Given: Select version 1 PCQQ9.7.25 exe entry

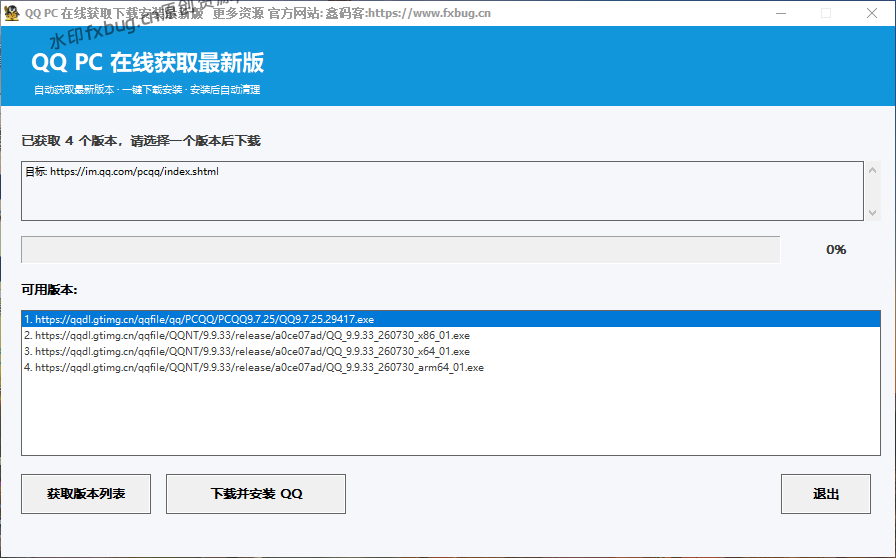Looking at the screenshot, I should click(451, 319).
